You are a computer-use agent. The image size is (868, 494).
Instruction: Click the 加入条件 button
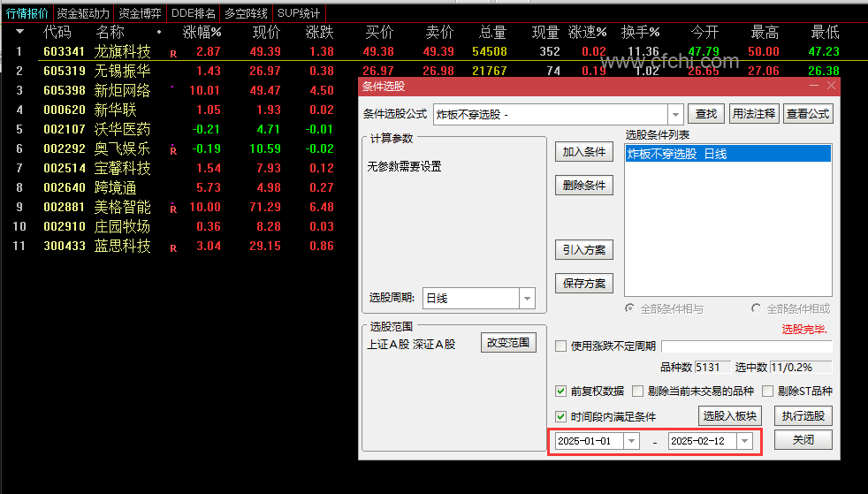click(x=584, y=152)
